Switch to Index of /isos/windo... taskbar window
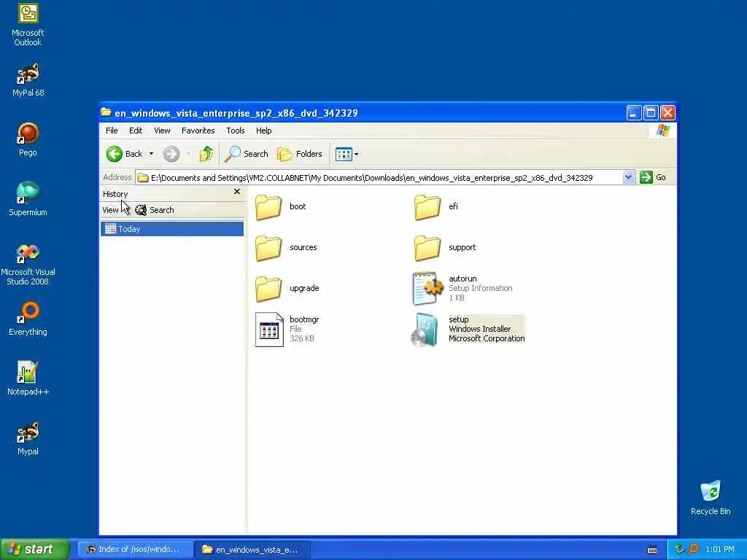Image resolution: width=747 pixels, height=560 pixels. 134,550
